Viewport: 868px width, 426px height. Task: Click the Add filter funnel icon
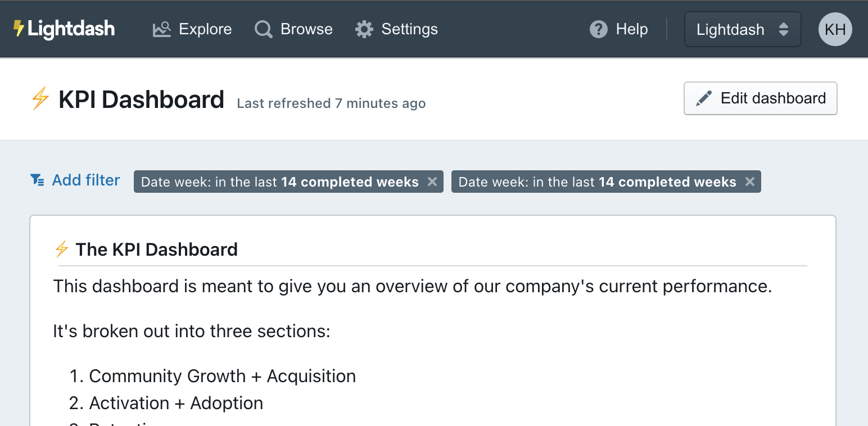pos(37,180)
